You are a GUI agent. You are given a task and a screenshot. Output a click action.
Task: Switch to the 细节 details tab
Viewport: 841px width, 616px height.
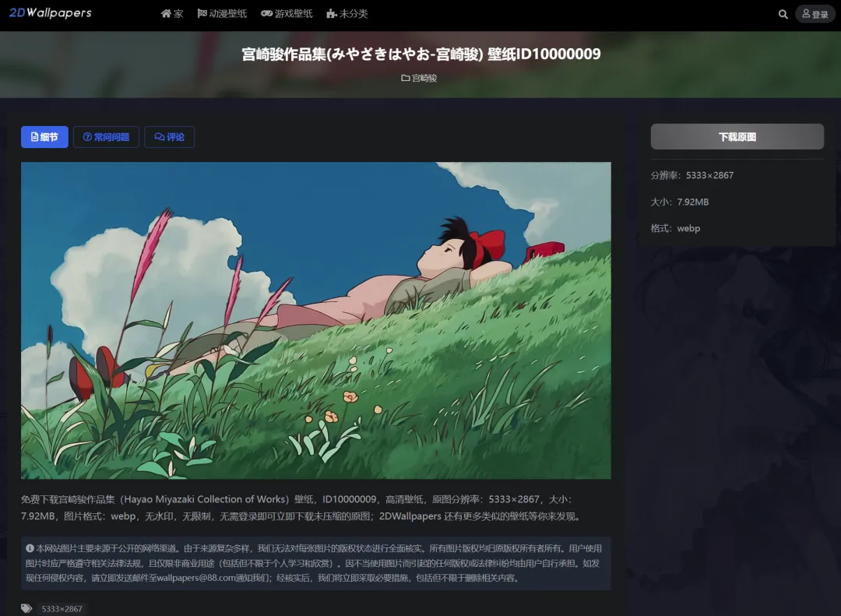(x=44, y=137)
